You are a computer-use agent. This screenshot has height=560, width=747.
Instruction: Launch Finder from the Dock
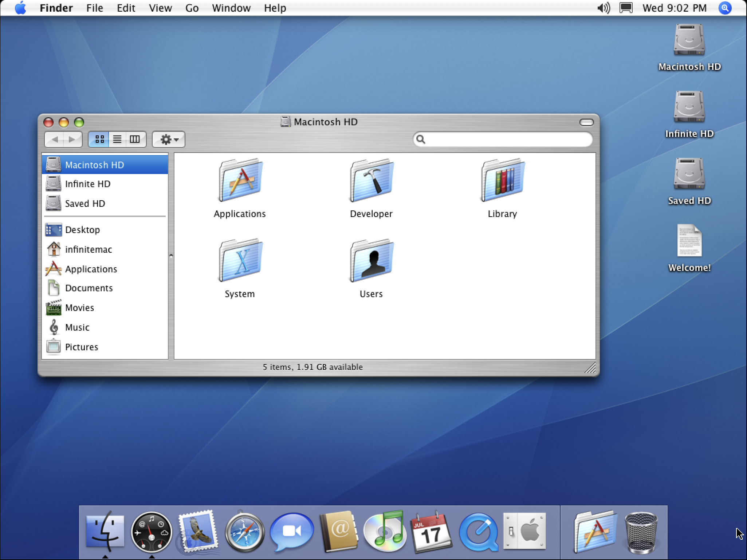105,532
